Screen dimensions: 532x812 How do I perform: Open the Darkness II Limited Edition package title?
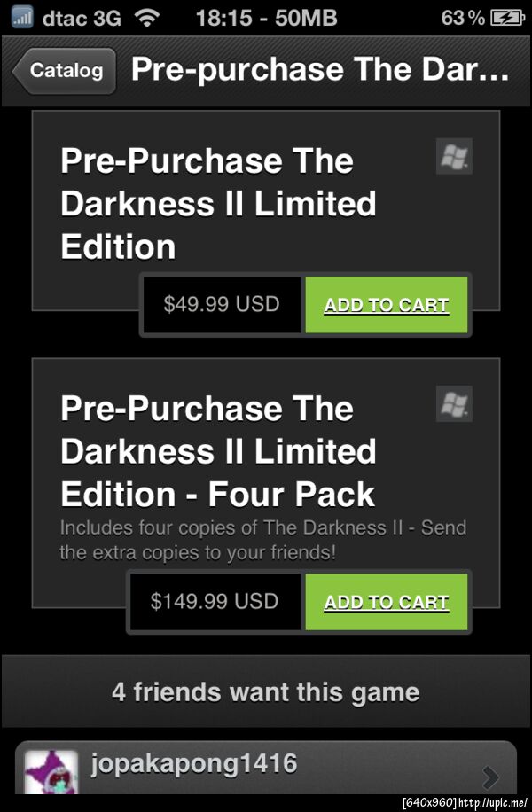pyautogui.click(x=218, y=204)
